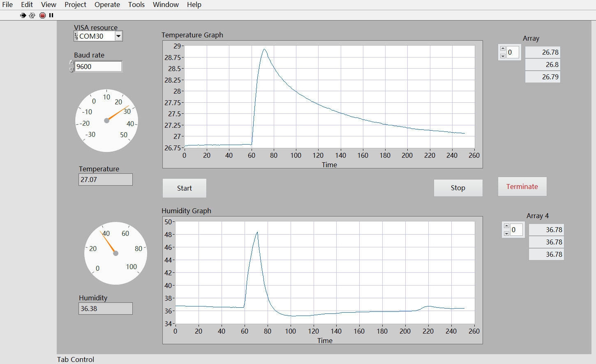This screenshot has width=596, height=364.
Task: Click the Array 4 label
Action: 538,216
